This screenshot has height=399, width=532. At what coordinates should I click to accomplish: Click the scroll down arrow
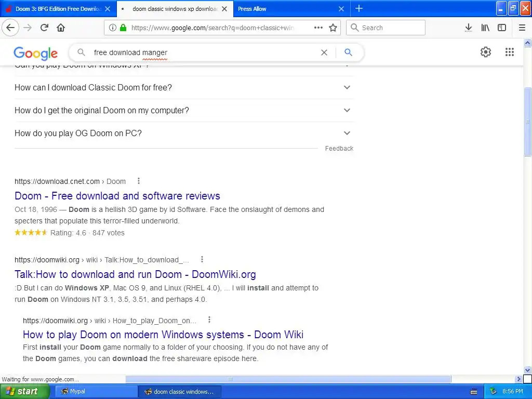(x=528, y=370)
